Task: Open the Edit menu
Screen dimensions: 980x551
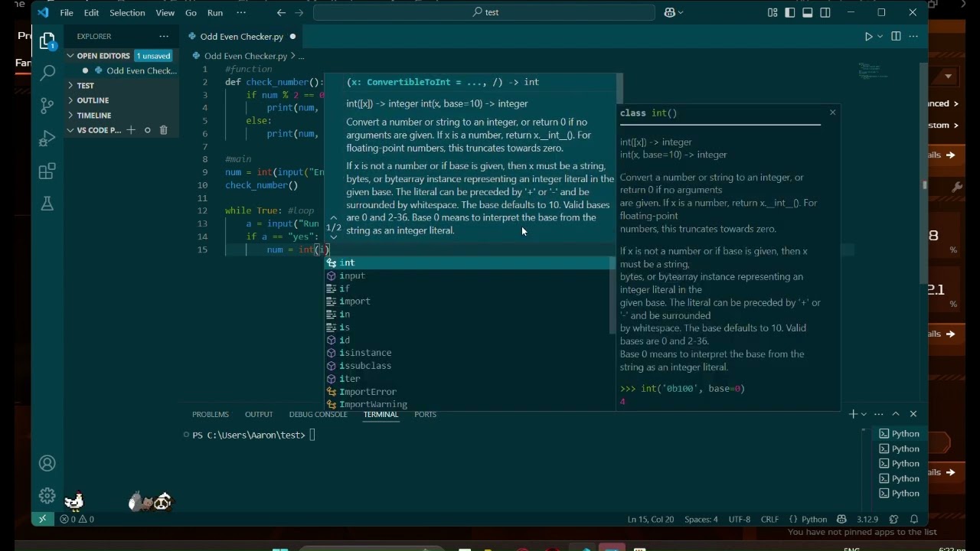Action: click(x=91, y=12)
